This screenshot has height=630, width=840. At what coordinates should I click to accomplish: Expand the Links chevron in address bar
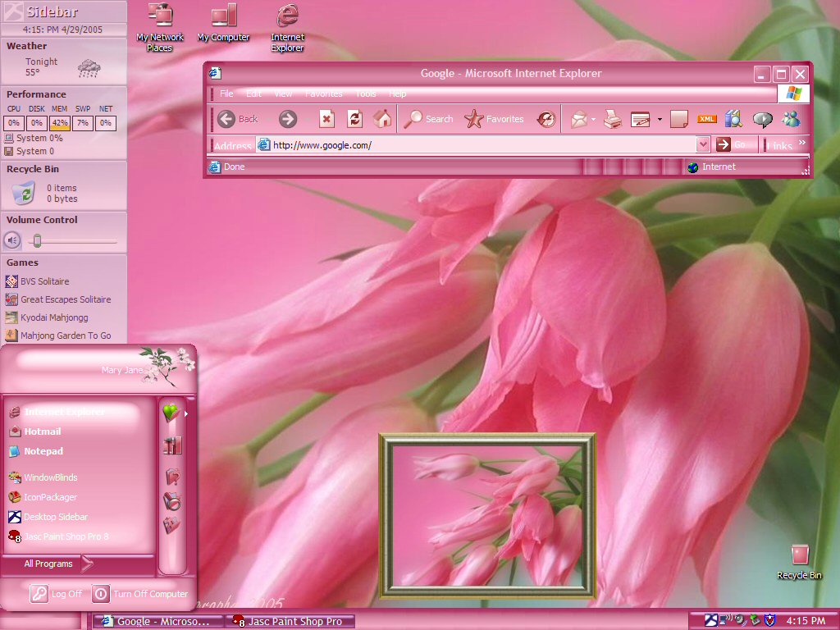(802, 143)
